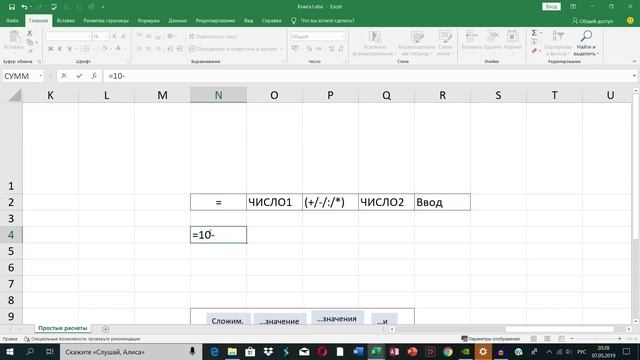Open Dropbox from the taskbar
This screenshot has width=640, height=360.
pyautogui.click(x=268, y=351)
